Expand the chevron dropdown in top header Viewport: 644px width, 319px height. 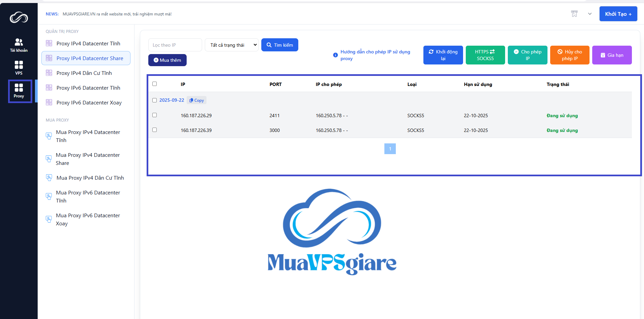tap(590, 14)
